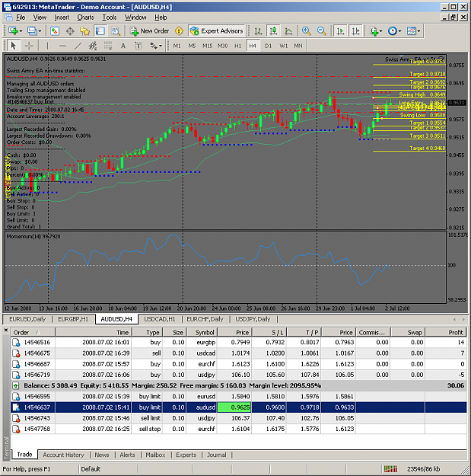Click green highlighted price 0.9625 cell
Viewport: 471px width, 476px height.
coord(234,407)
